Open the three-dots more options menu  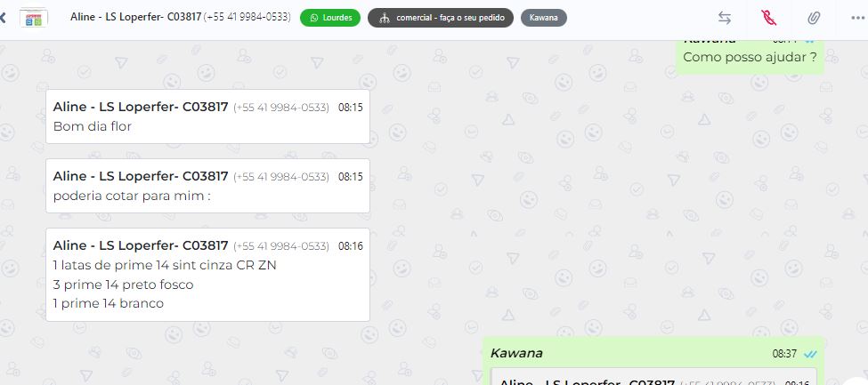[858, 18]
